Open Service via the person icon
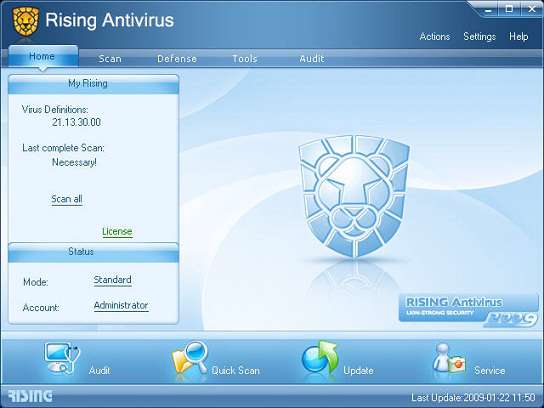The width and height of the screenshot is (544, 408). coord(449,359)
